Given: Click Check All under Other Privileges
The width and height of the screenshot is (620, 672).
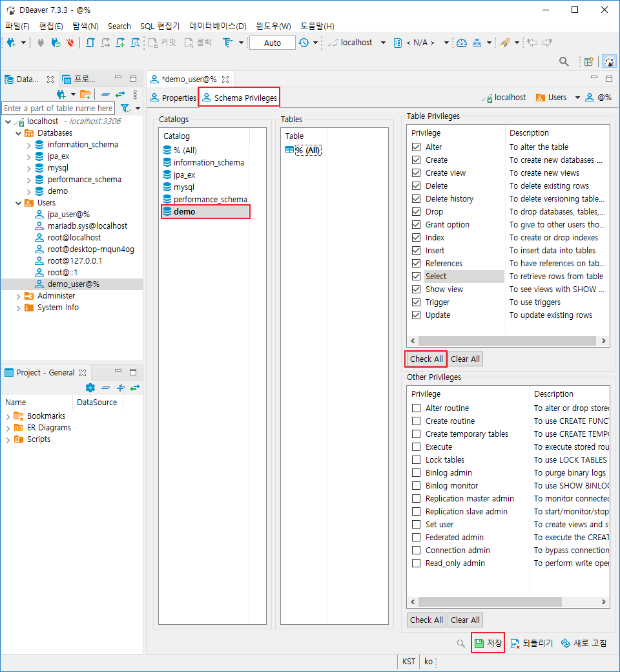Looking at the screenshot, I should tap(426, 620).
